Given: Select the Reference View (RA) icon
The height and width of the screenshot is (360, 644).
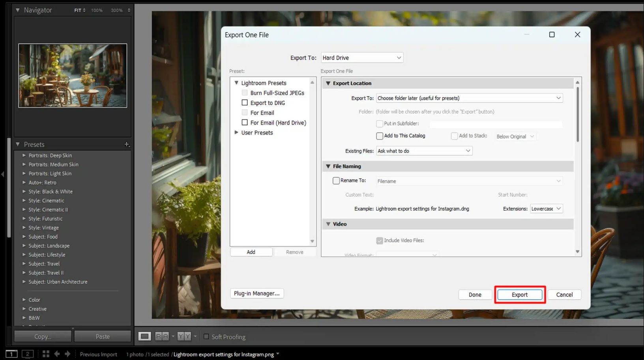Looking at the screenshot, I should [x=162, y=336].
